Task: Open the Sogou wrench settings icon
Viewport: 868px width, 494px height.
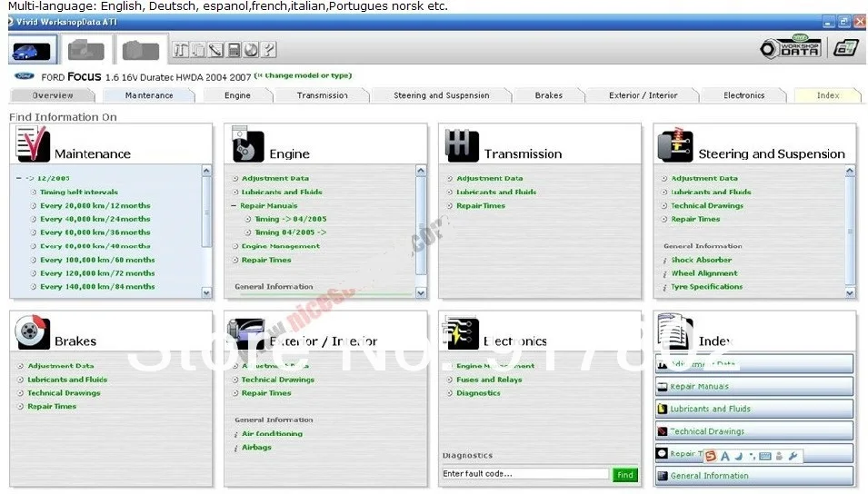Action: click(x=793, y=456)
